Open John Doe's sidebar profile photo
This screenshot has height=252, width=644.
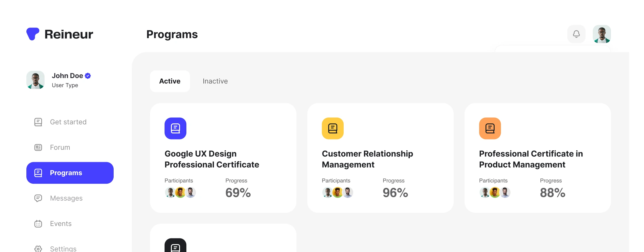pos(35,80)
